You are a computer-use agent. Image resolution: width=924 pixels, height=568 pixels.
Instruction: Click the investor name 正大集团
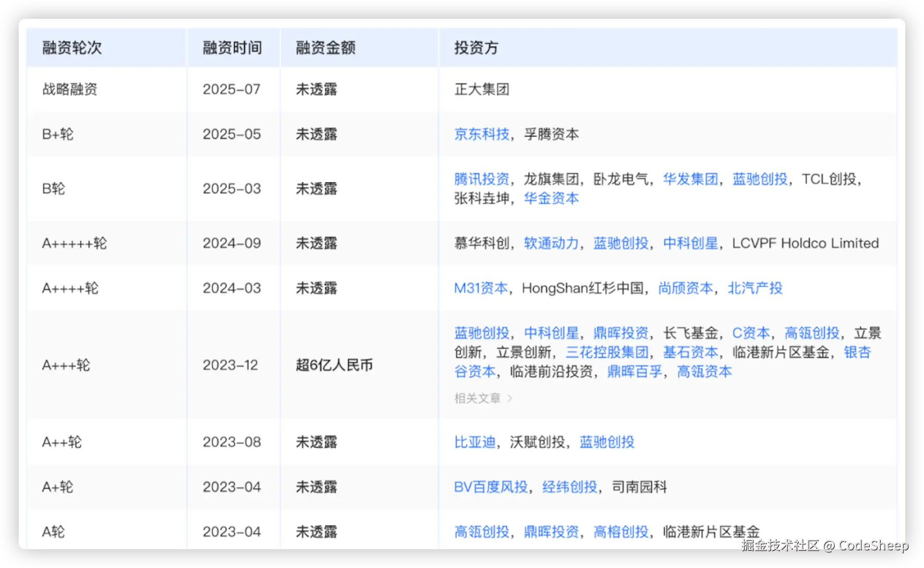pos(482,89)
